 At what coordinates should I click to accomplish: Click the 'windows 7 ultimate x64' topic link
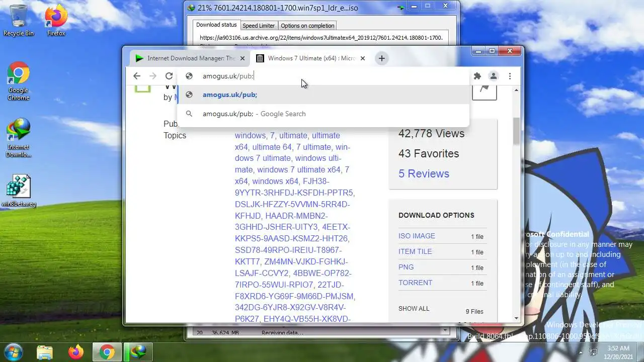[x=299, y=169]
